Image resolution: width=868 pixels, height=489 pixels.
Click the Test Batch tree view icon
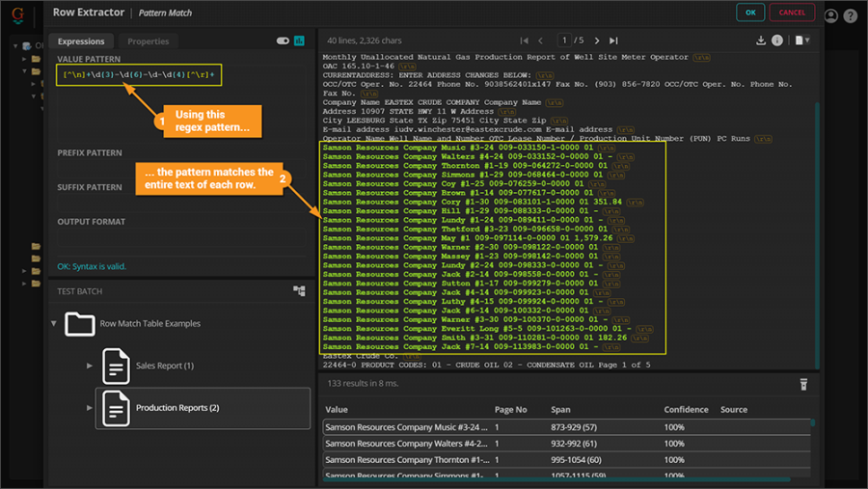pos(299,290)
